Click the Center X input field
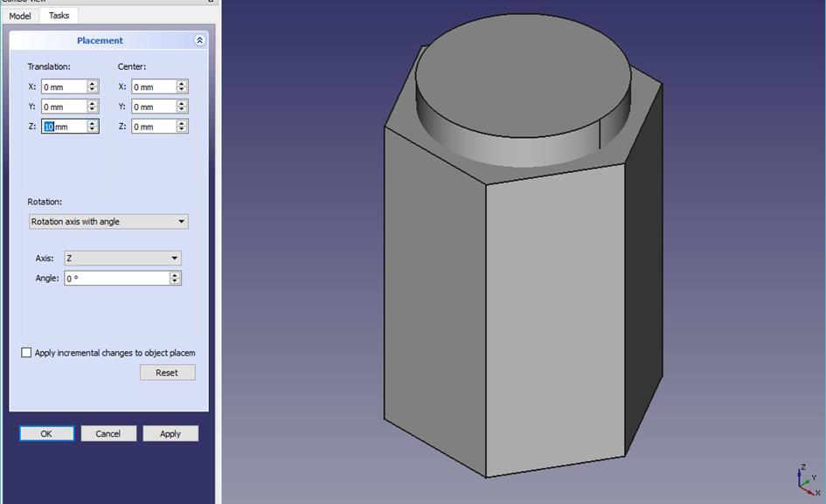This screenshot has width=826, height=504. tap(154, 86)
